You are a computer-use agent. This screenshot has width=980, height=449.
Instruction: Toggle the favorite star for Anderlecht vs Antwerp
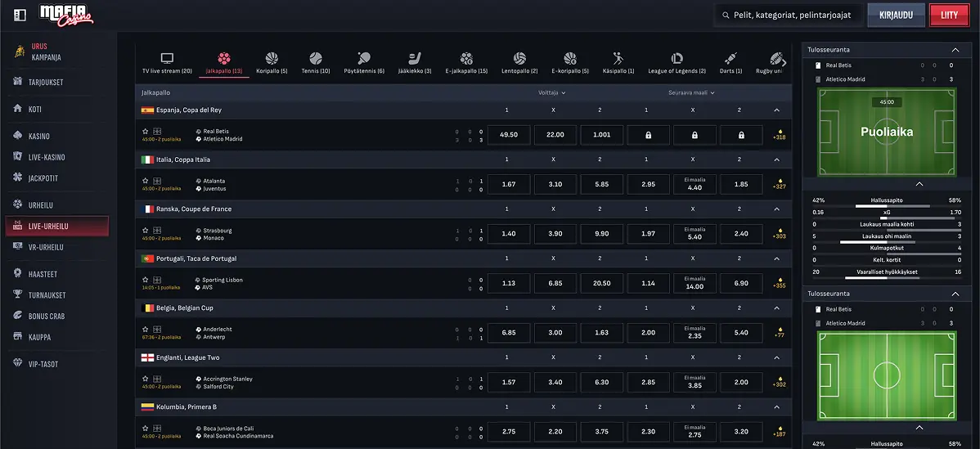click(x=145, y=329)
